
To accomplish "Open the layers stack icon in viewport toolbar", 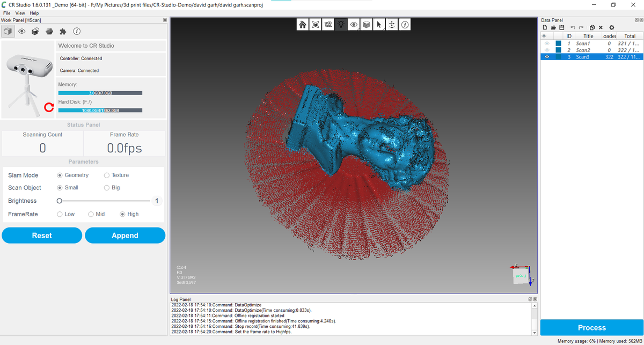I will coord(366,24).
